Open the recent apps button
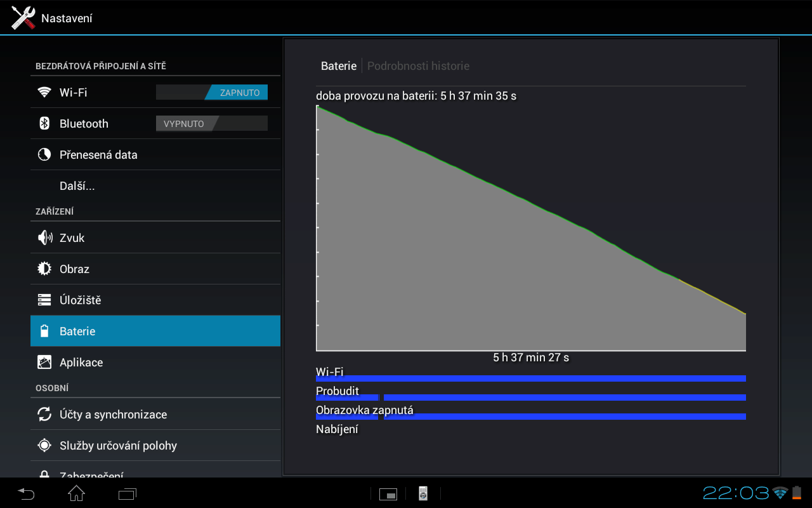The width and height of the screenshot is (812, 508). (128, 493)
